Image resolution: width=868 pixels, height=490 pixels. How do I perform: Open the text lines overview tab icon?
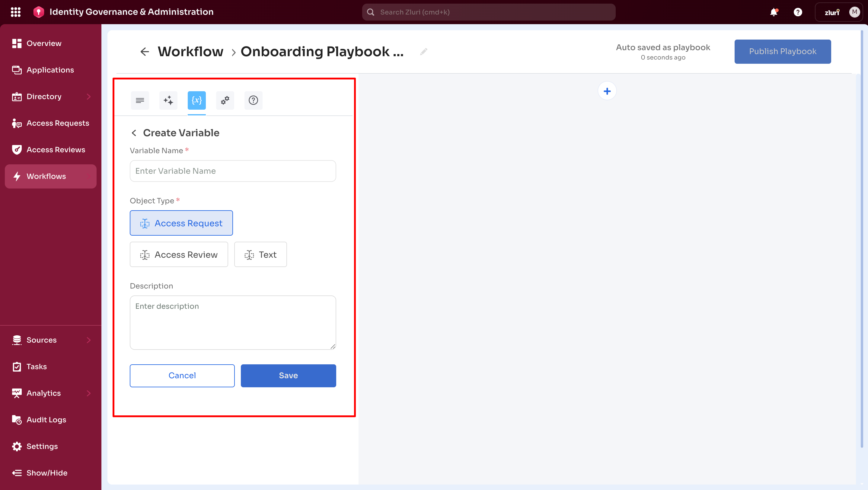pyautogui.click(x=140, y=100)
